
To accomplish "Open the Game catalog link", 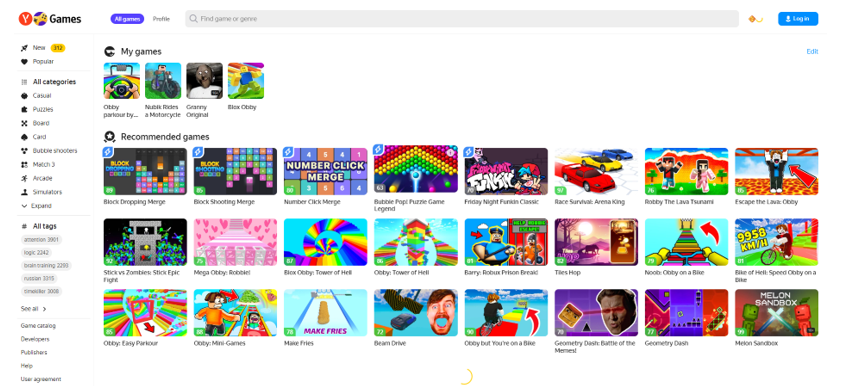I will (38, 326).
